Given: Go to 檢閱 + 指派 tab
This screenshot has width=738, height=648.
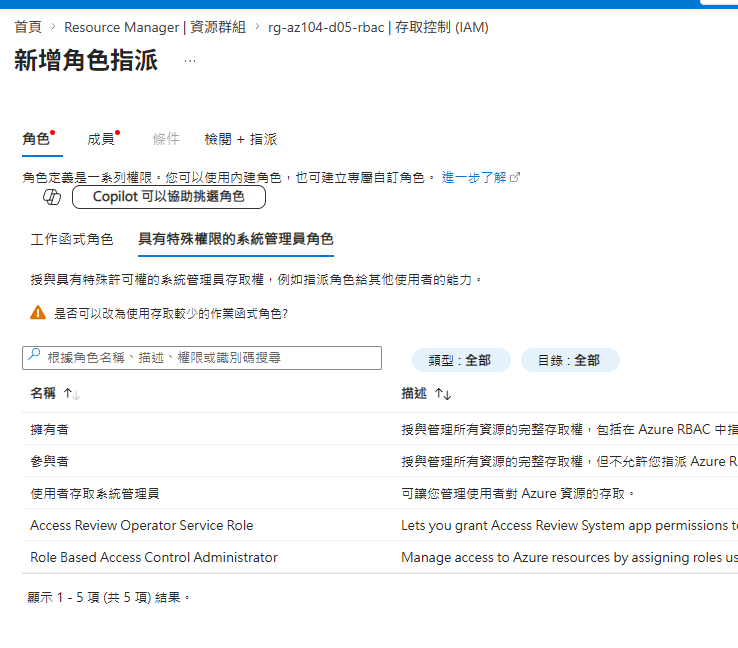Looking at the screenshot, I should [x=241, y=139].
